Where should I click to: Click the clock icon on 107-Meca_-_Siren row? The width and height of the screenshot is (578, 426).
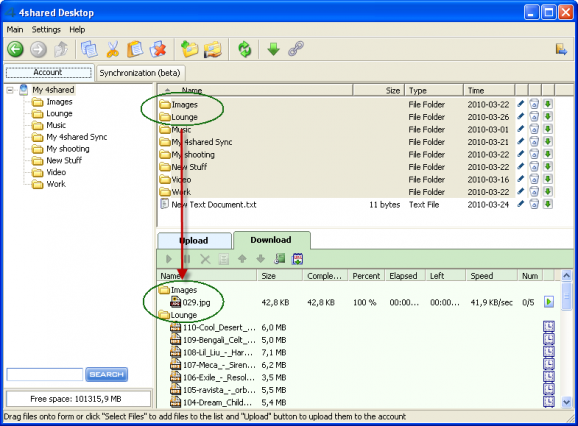pyautogui.click(x=549, y=365)
